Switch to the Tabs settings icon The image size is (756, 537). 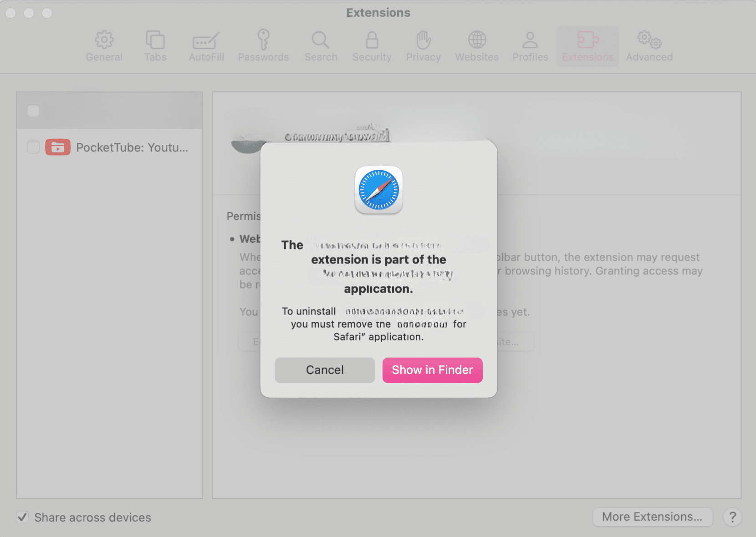click(x=155, y=46)
